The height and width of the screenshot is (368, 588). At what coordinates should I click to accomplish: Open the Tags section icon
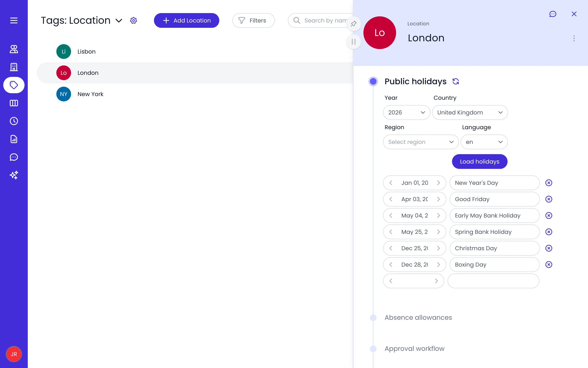tap(14, 85)
